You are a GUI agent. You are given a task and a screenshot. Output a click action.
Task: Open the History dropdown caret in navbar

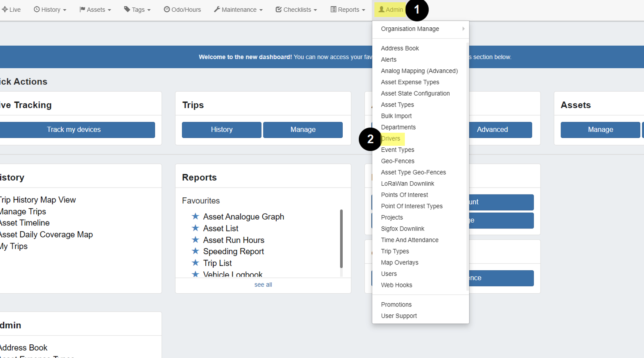64,10
